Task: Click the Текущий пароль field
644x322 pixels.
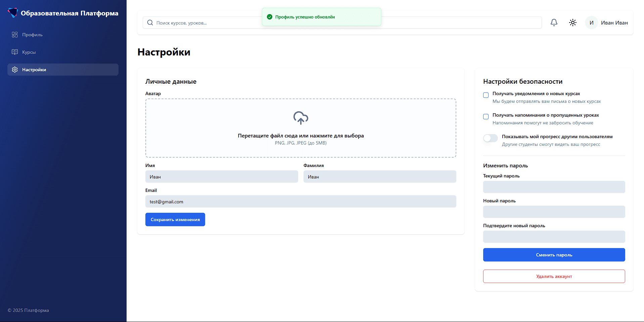Action: click(x=554, y=187)
